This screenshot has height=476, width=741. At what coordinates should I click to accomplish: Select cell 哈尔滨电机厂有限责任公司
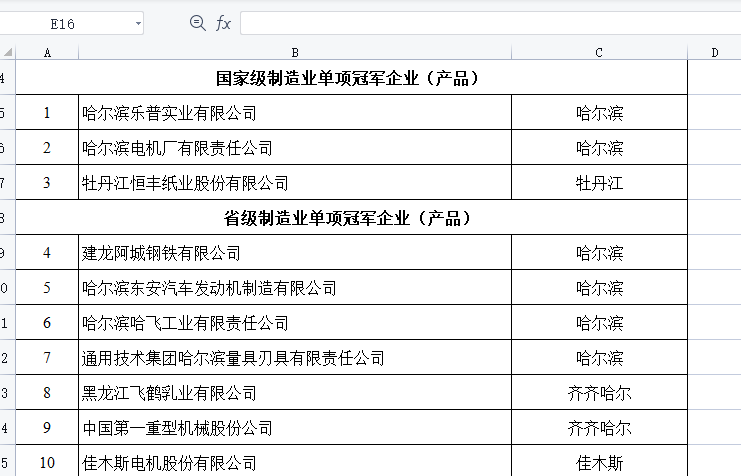(295, 147)
